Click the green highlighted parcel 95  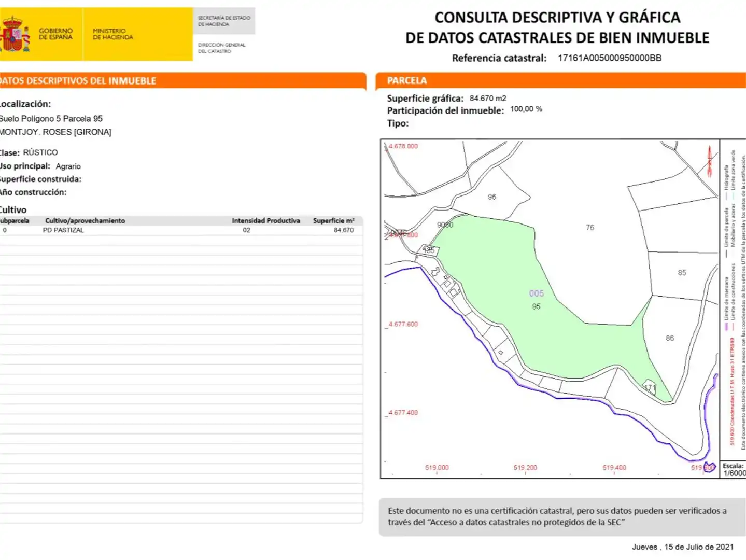pyautogui.click(x=537, y=306)
